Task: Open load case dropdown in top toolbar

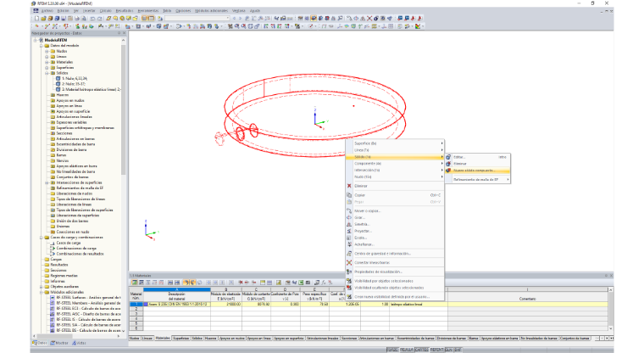Action: point(228,18)
